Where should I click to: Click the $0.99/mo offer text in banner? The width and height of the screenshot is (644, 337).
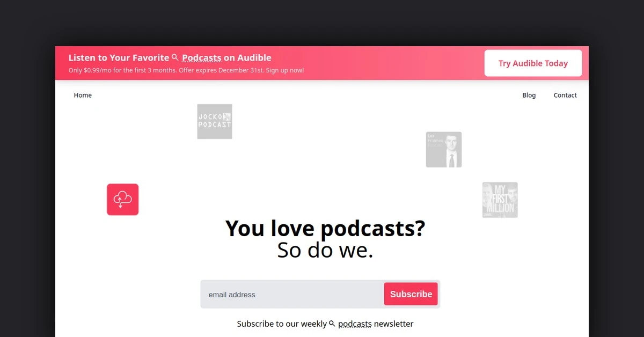point(186,70)
